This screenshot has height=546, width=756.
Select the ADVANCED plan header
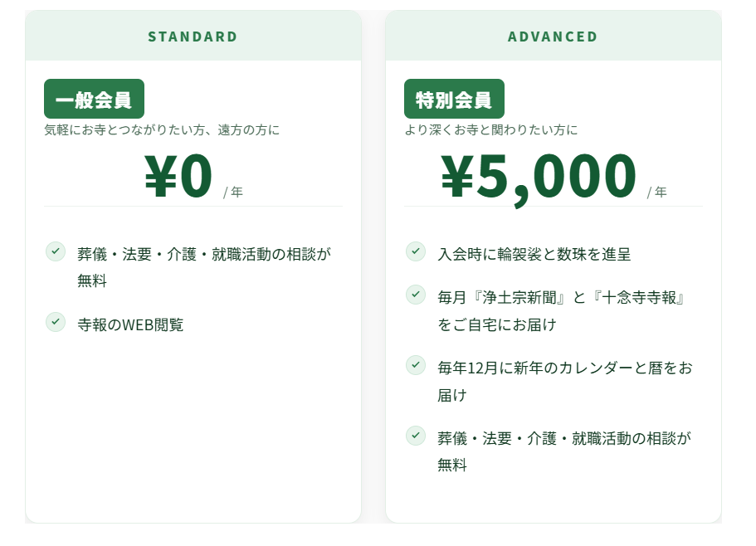tap(553, 37)
